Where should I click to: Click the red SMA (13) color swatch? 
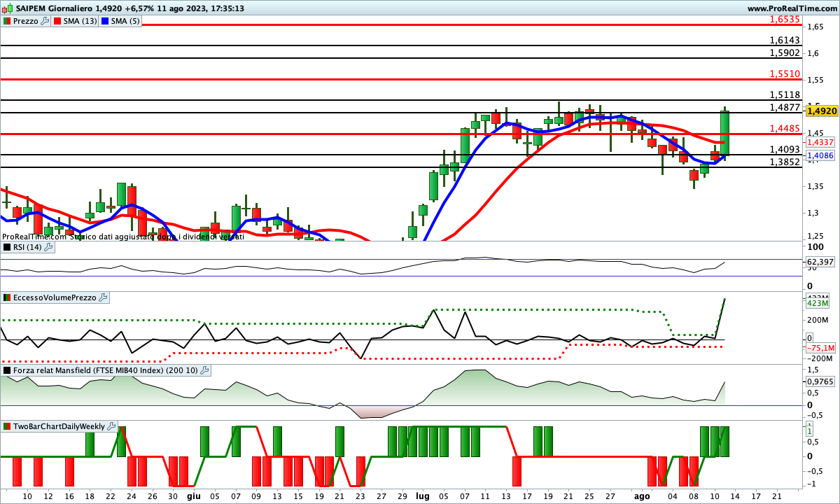57,21
